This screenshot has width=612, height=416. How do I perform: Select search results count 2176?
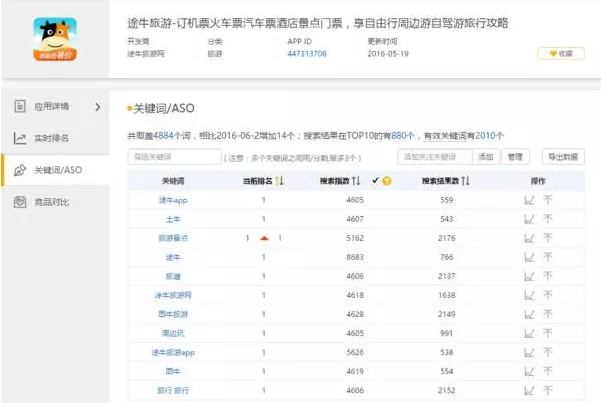tap(447, 238)
